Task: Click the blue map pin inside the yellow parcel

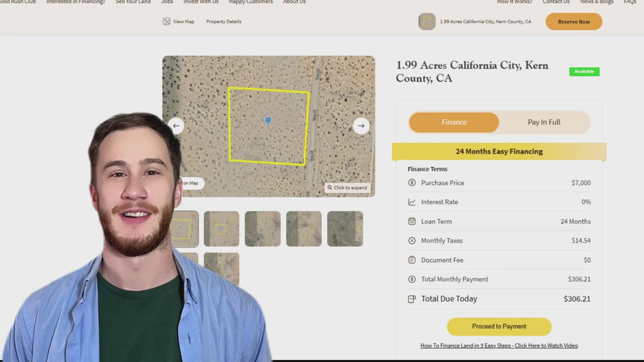Action: coord(268,120)
